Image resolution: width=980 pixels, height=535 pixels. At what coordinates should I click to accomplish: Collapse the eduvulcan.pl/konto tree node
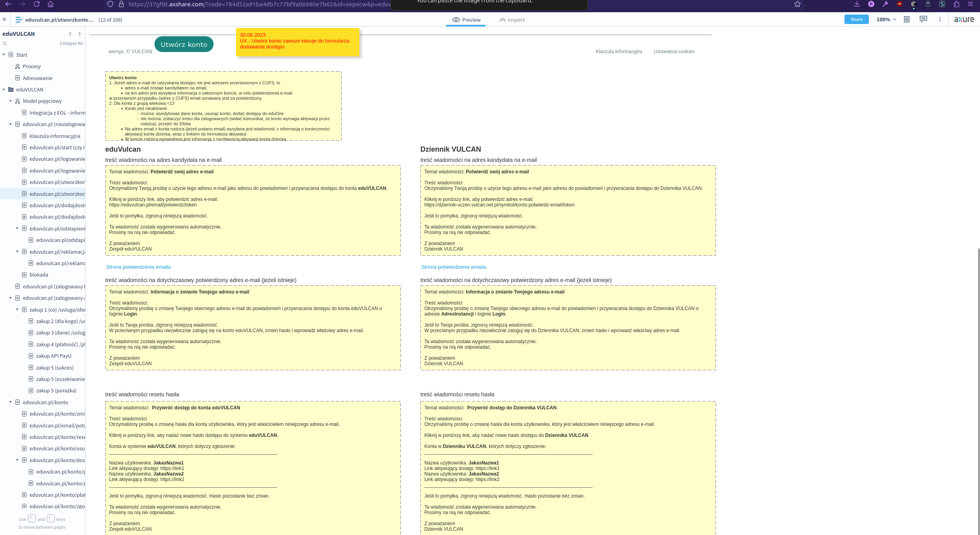click(x=11, y=402)
